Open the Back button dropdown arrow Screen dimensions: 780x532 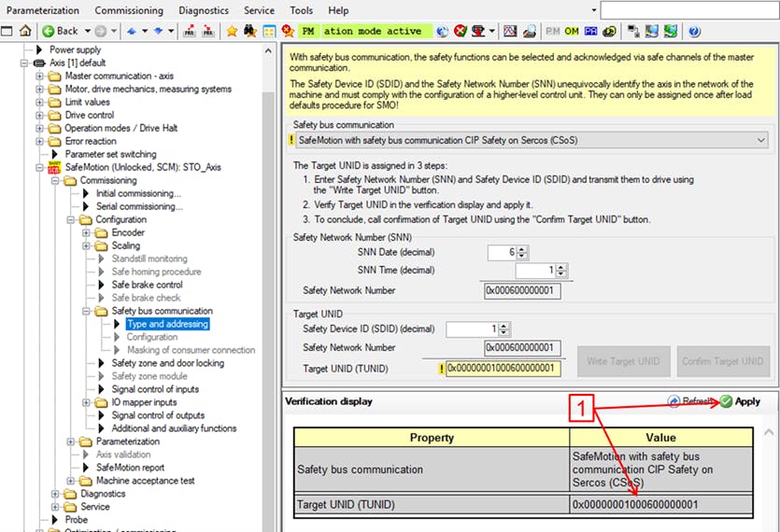coord(88,32)
